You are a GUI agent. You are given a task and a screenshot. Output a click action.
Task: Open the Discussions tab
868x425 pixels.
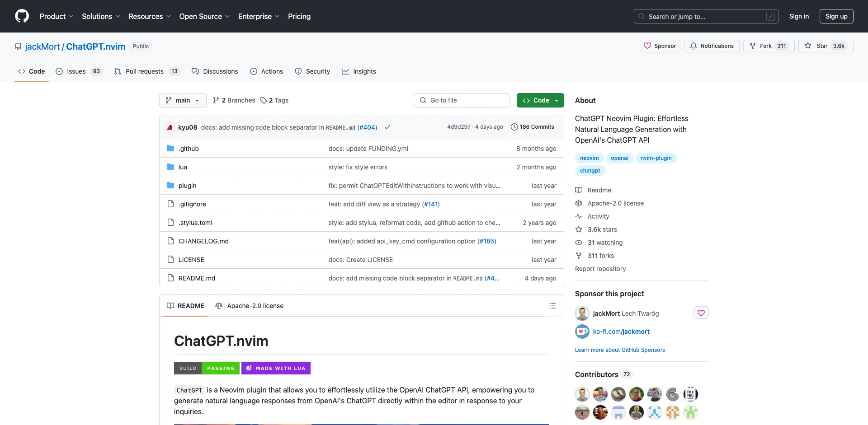(x=215, y=71)
